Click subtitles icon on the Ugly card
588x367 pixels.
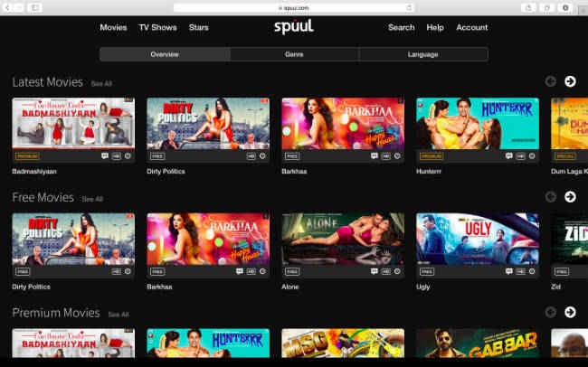tap(508, 271)
